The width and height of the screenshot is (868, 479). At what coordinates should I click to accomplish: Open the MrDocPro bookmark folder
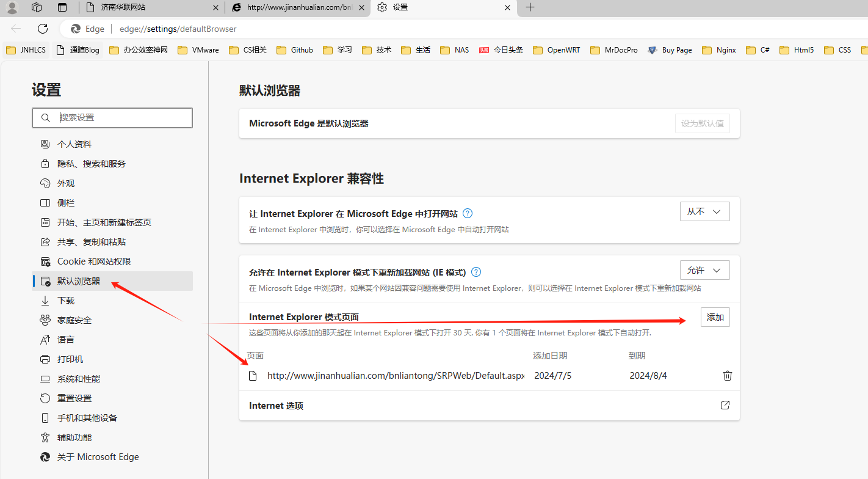[x=614, y=50]
